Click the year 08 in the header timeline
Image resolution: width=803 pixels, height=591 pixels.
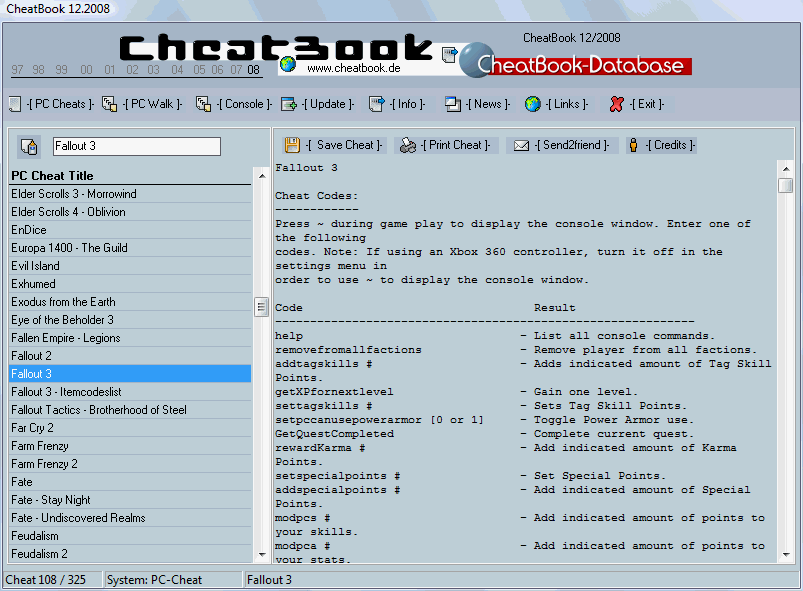(253, 70)
